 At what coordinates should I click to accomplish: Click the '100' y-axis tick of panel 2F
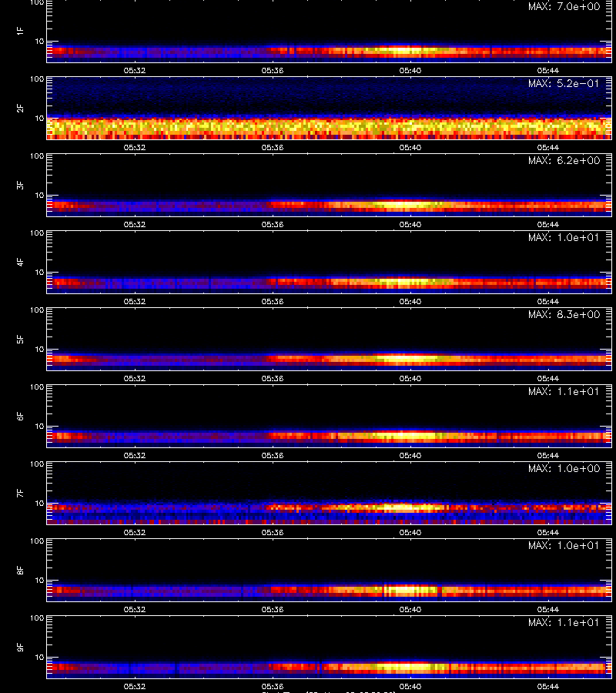(x=37, y=79)
